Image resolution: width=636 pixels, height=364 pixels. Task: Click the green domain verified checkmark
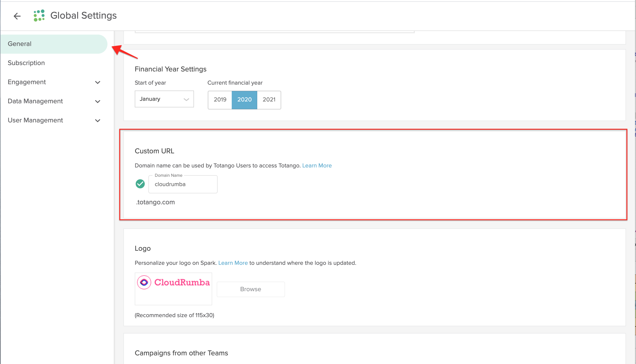(140, 184)
